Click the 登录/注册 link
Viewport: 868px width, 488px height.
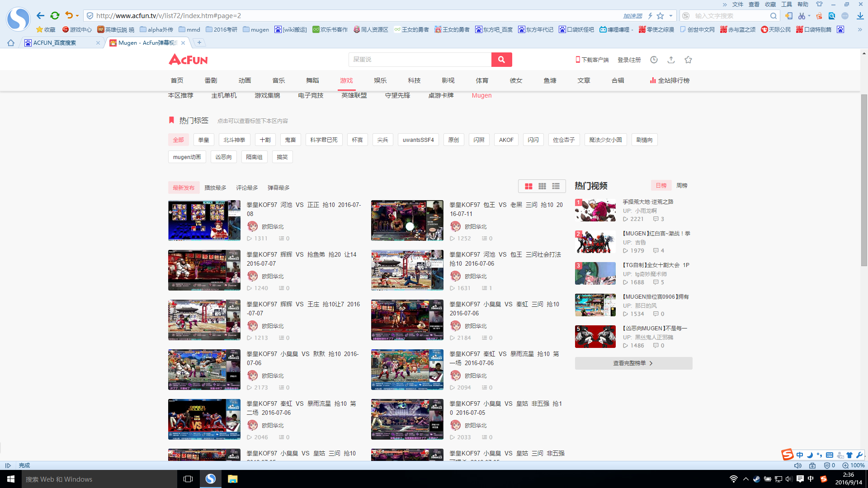[629, 60]
